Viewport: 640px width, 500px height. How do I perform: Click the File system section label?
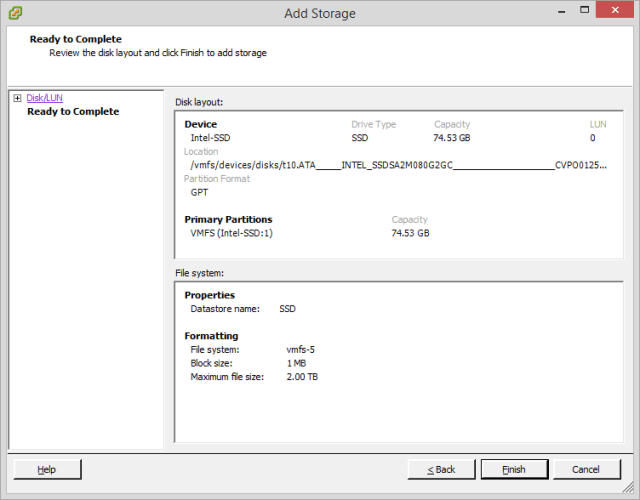pyautogui.click(x=200, y=273)
